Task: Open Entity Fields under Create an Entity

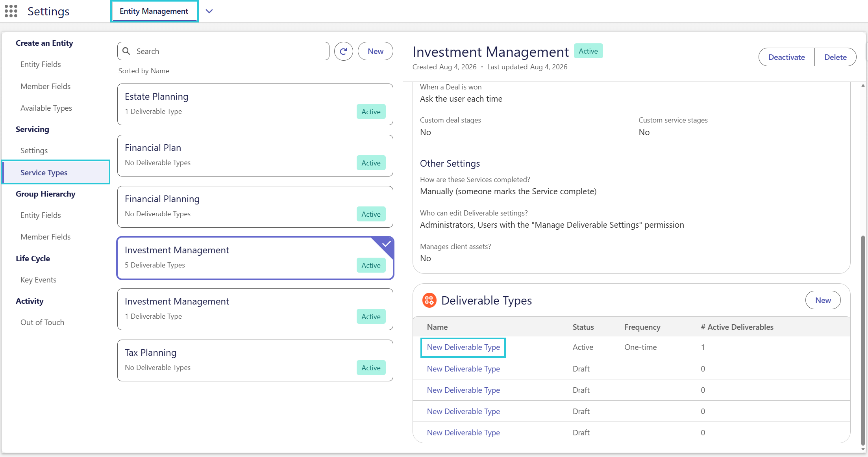Action: click(41, 64)
